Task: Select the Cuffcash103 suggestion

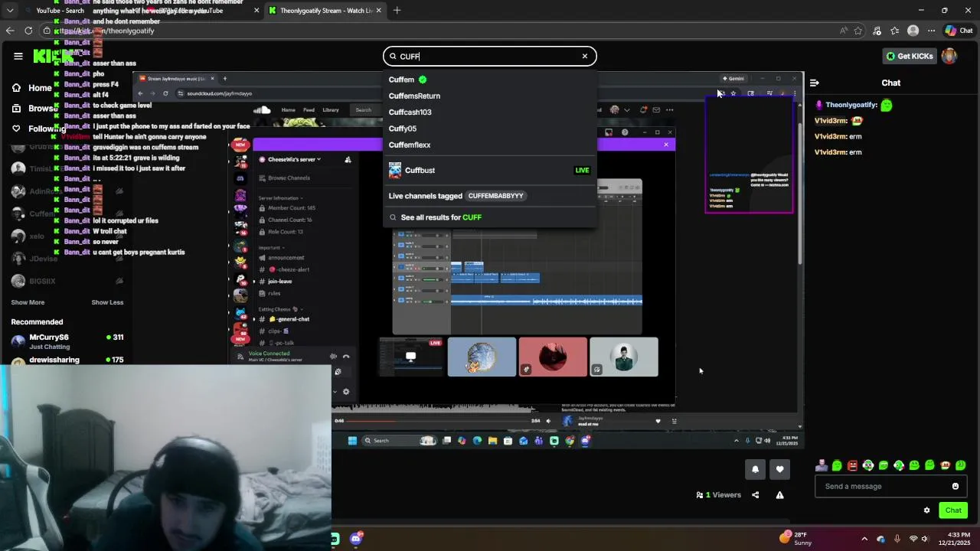Action: point(490,112)
